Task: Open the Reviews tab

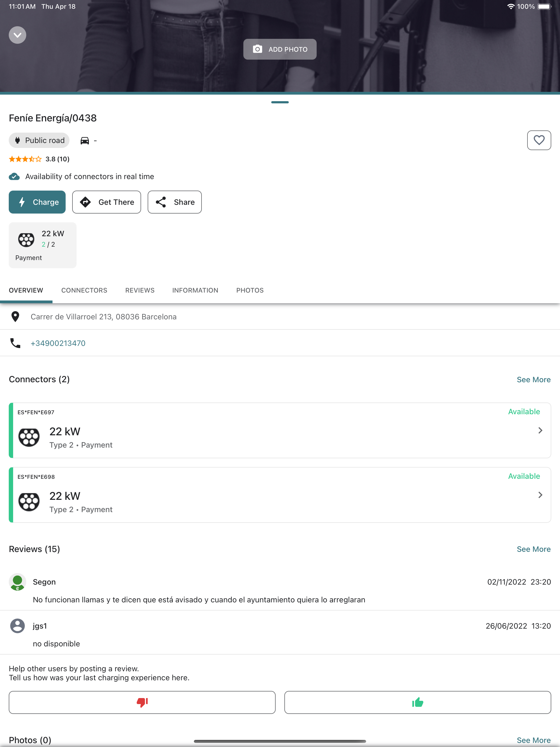Action: (x=139, y=290)
